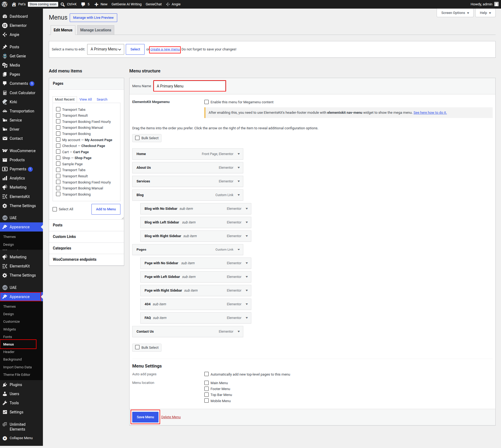Click the Dashboard icon in sidebar
The height and width of the screenshot is (448, 501).
tap(5, 16)
